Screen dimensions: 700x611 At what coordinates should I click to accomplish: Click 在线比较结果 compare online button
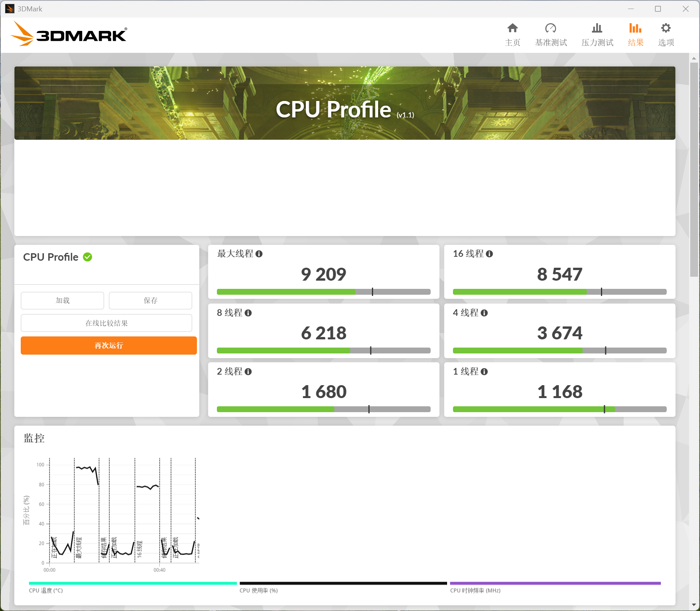106,323
